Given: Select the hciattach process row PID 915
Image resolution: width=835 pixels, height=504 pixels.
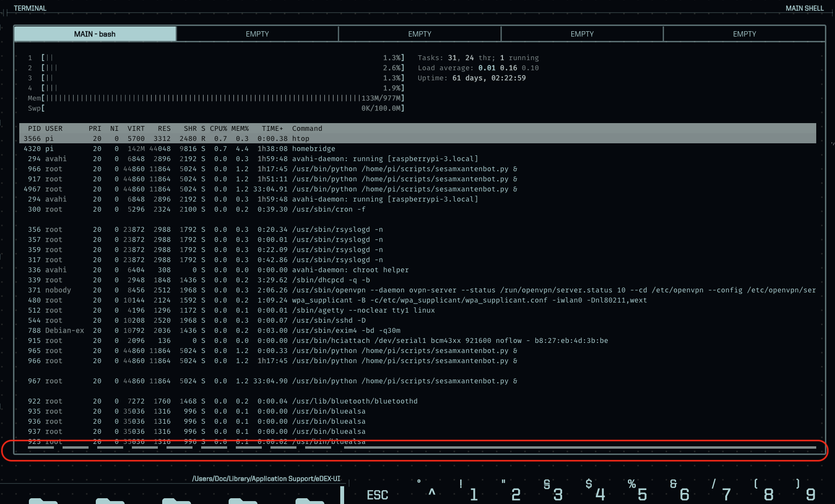Looking at the screenshot, I should [x=418, y=340].
